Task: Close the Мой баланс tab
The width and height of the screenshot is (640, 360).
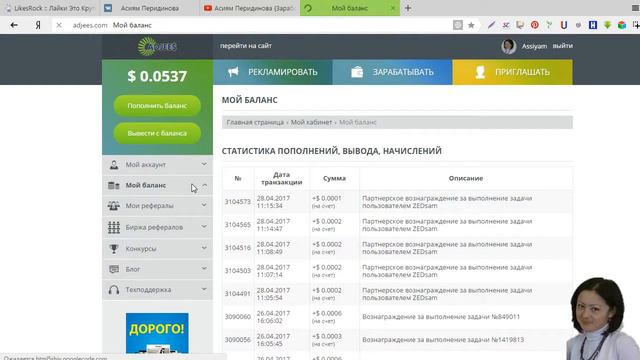Action: [x=393, y=8]
